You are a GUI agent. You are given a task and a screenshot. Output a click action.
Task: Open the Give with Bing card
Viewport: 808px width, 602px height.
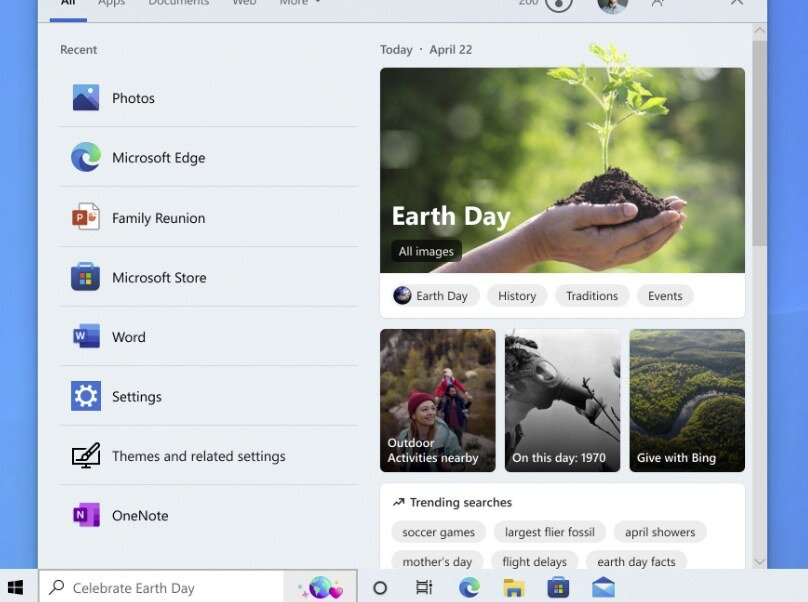coord(687,400)
